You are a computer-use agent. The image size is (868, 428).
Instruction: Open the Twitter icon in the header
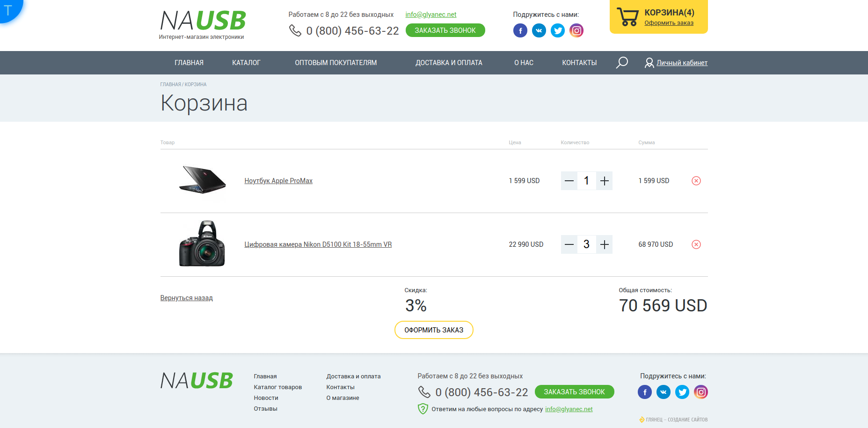[x=557, y=30]
